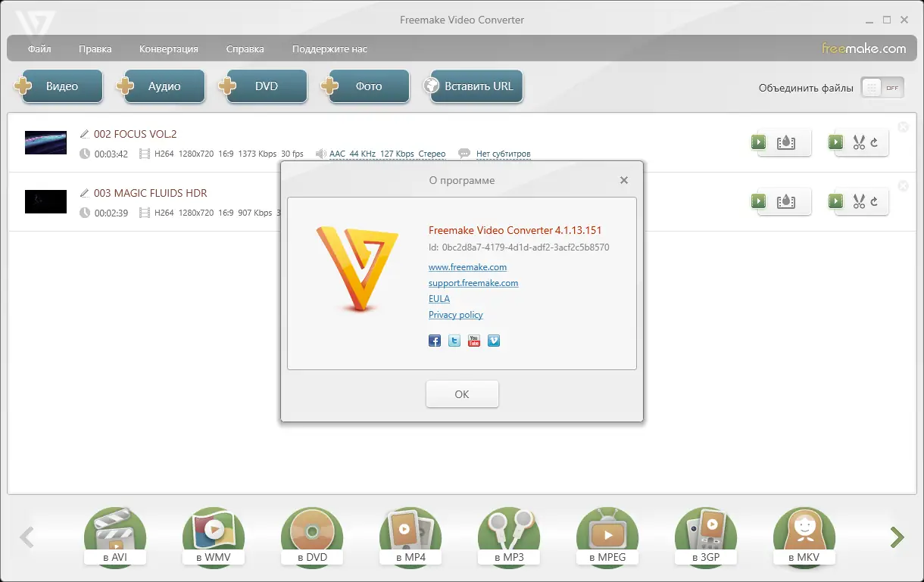Viewport: 924px width, 582px height.
Task: Open the EULA link
Action: (x=439, y=299)
